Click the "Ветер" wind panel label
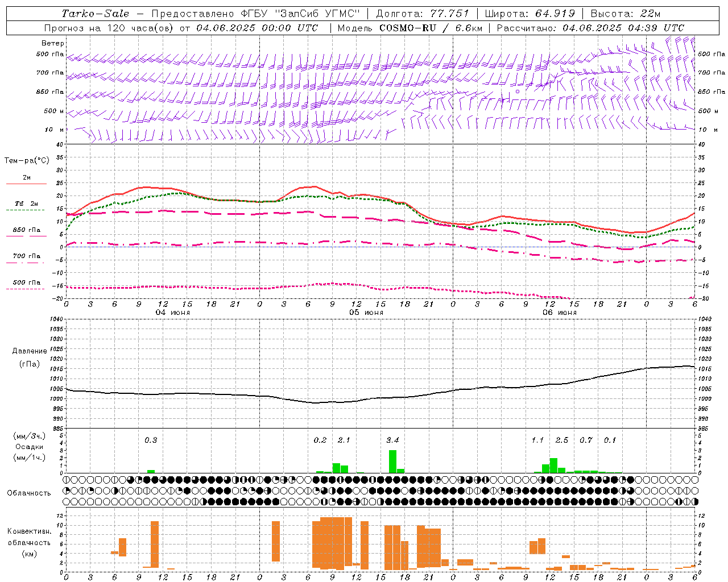Viewport: 728px width, 582px height. tap(53, 43)
